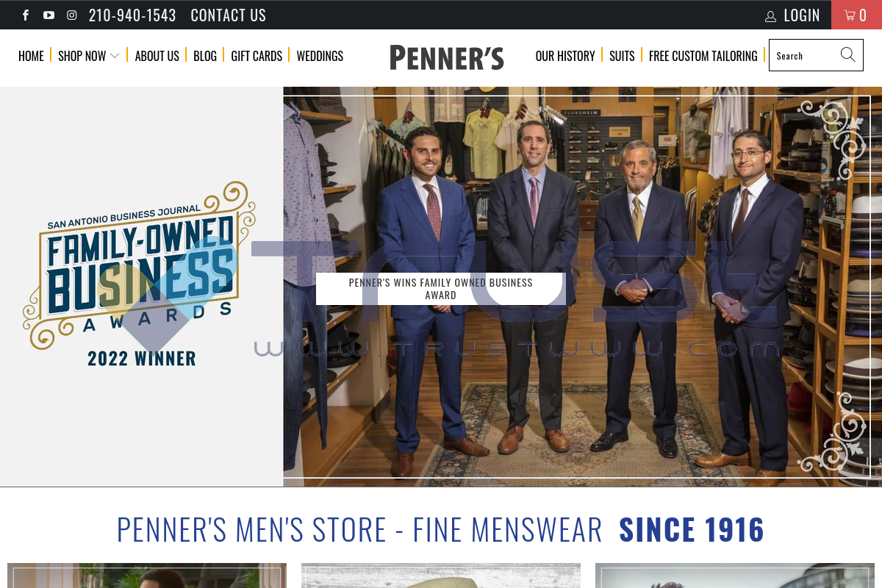This screenshot has width=882, height=588.
Task: Open Free Custom Tailoring page
Action: tap(703, 56)
